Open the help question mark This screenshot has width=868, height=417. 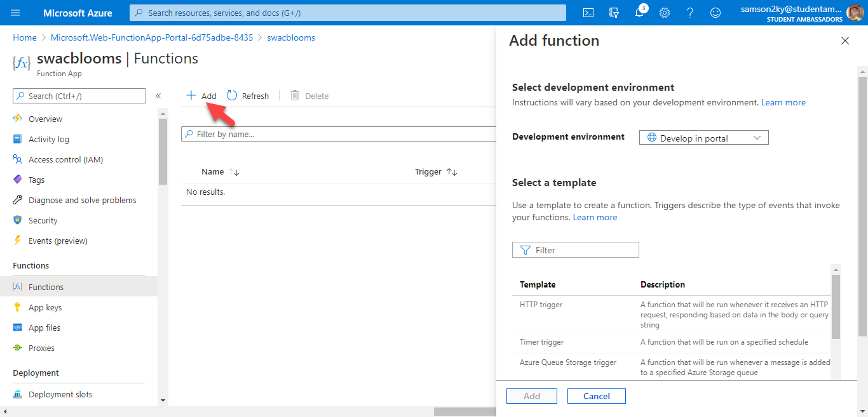[x=690, y=13]
